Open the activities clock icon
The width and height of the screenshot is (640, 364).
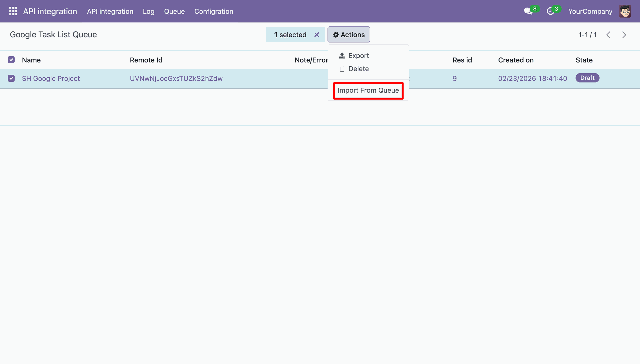tap(550, 11)
